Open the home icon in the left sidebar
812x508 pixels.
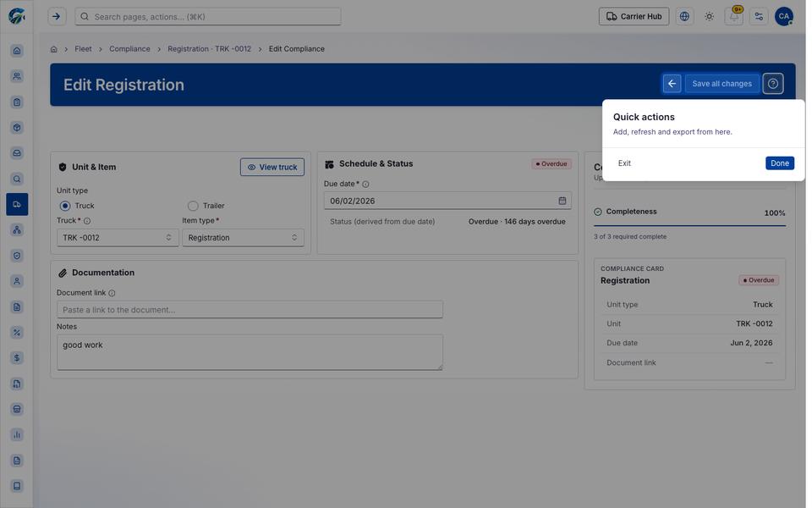point(17,51)
